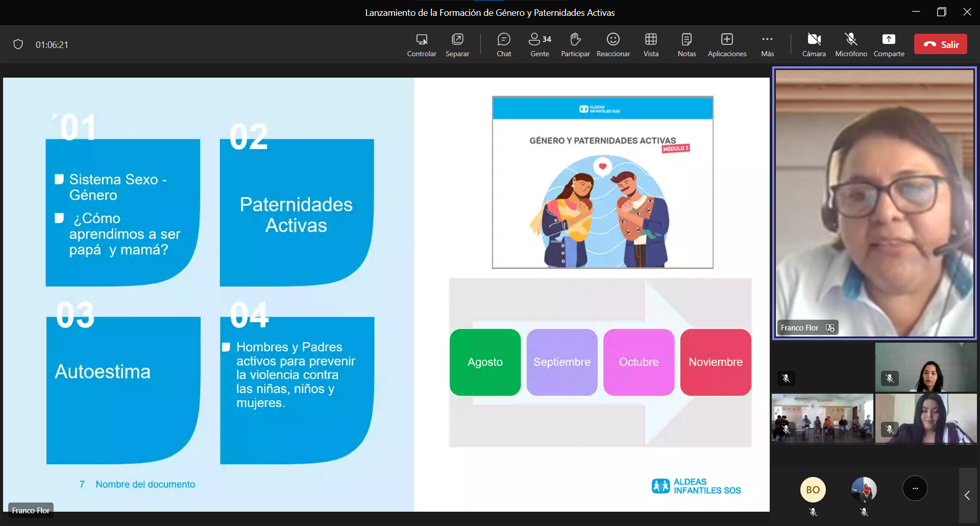980x526 pixels.
Task: Show the Gente participants list
Action: (x=540, y=44)
